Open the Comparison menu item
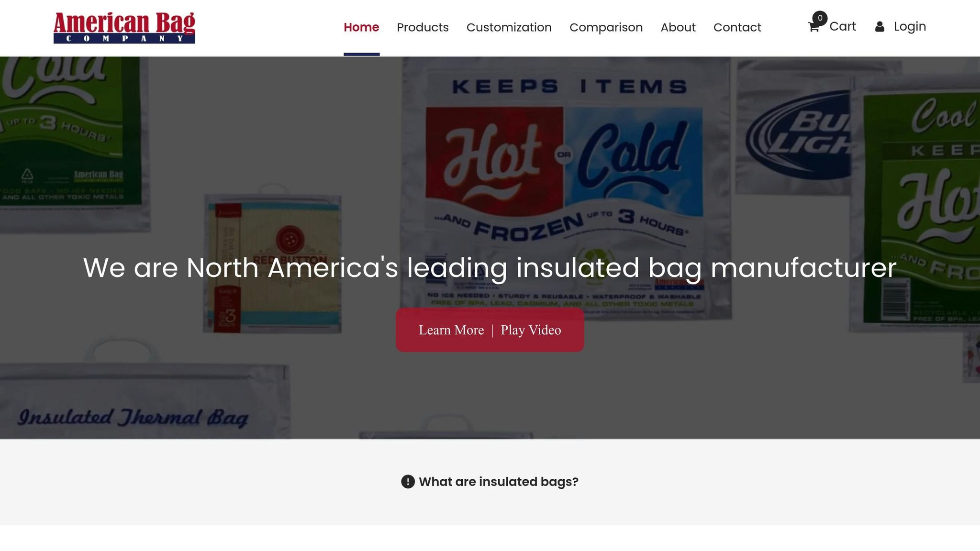Screen dimensions: 980x551 pos(606,27)
